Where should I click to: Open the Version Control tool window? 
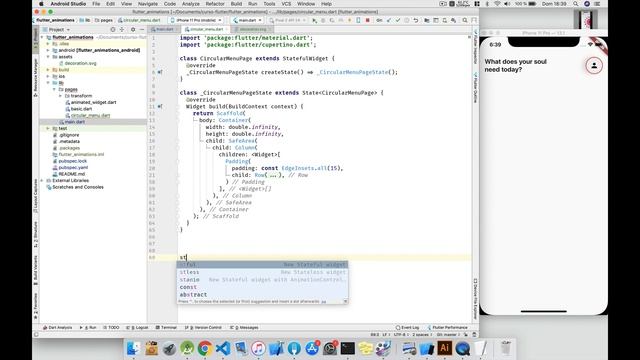click(203, 327)
